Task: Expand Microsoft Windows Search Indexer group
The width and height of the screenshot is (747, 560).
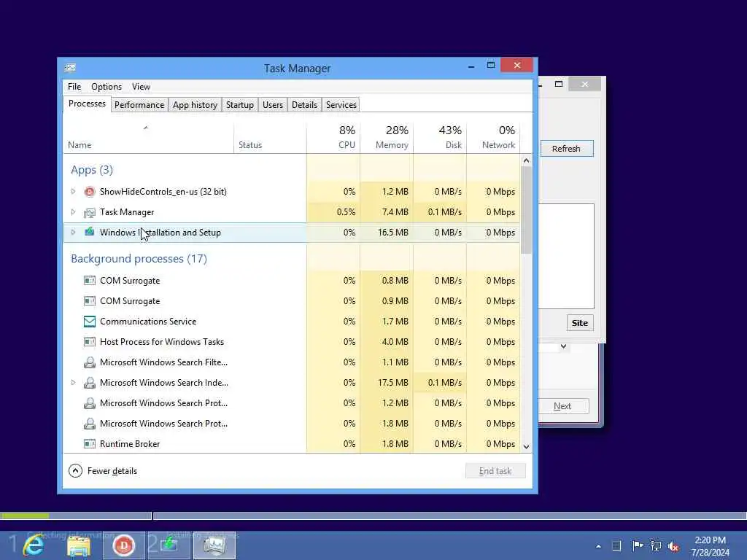Action: (x=73, y=383)
